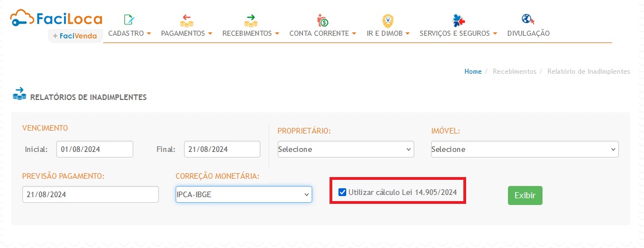Click the Divulgação globe icon
644x248 pixels.
pos(527,20)
